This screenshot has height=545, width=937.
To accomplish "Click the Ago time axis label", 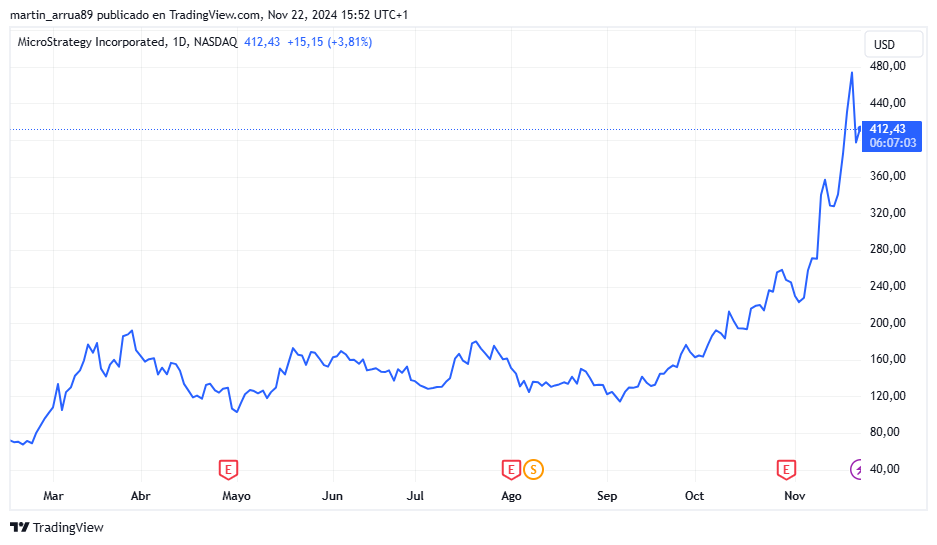I will [x=512, y=496].
